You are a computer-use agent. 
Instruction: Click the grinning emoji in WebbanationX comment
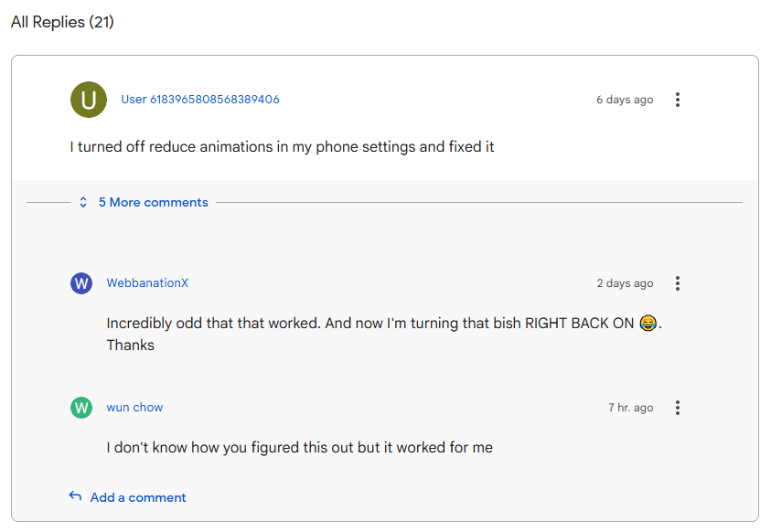[x=648, y=324]
